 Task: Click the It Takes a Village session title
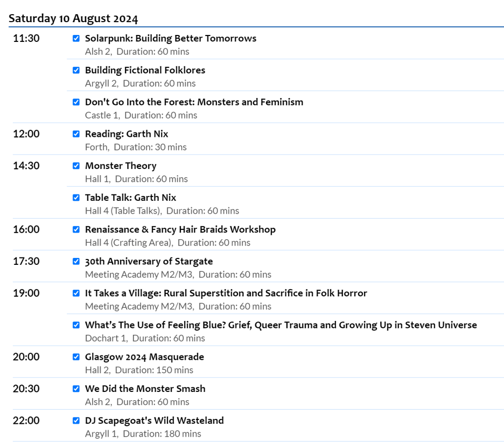[x=226, y=293]
